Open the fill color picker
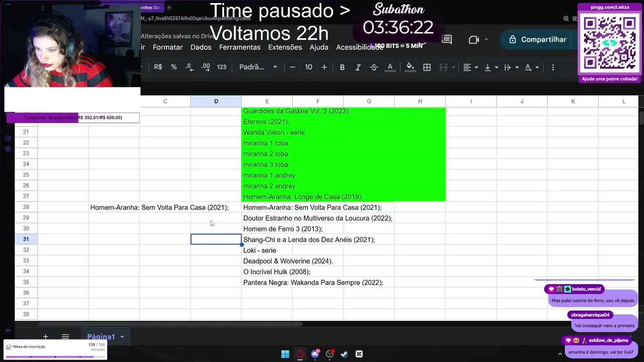The width and height of the screenshot is (644, 362). [410, 67]
